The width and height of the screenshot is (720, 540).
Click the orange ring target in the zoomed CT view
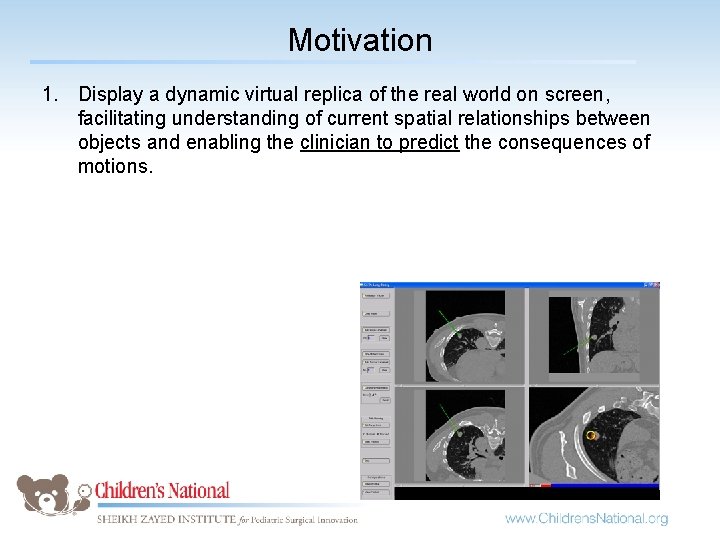(591, 434)
